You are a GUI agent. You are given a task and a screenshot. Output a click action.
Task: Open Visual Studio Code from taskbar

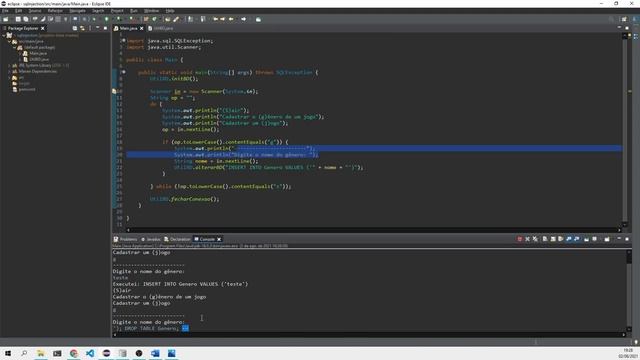90,353
